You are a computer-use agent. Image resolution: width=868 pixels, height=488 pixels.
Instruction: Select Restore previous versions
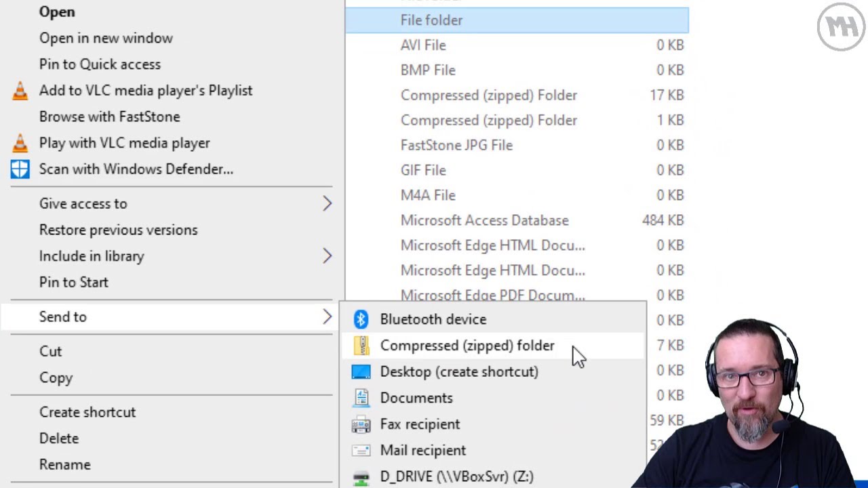point(118,230)
